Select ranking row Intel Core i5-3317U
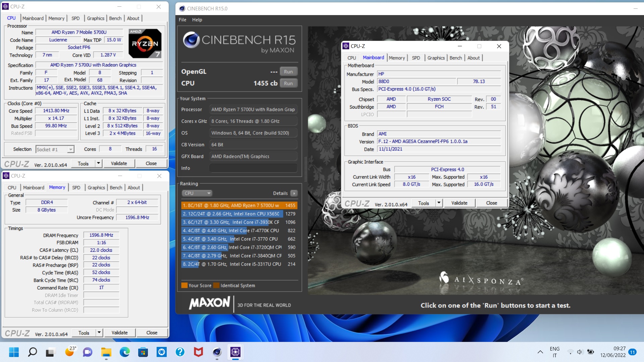The height and width of the screenshot is (362, 644). point(239,264)
